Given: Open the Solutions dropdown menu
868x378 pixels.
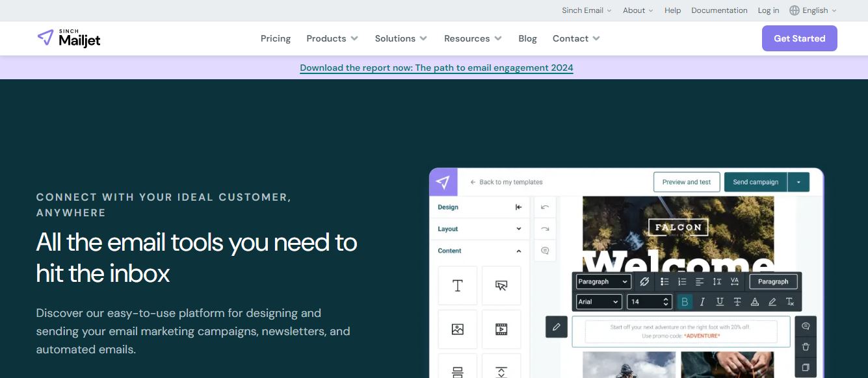Looking at the screenshot, I should pyautogui.click(x=401, y=38).
